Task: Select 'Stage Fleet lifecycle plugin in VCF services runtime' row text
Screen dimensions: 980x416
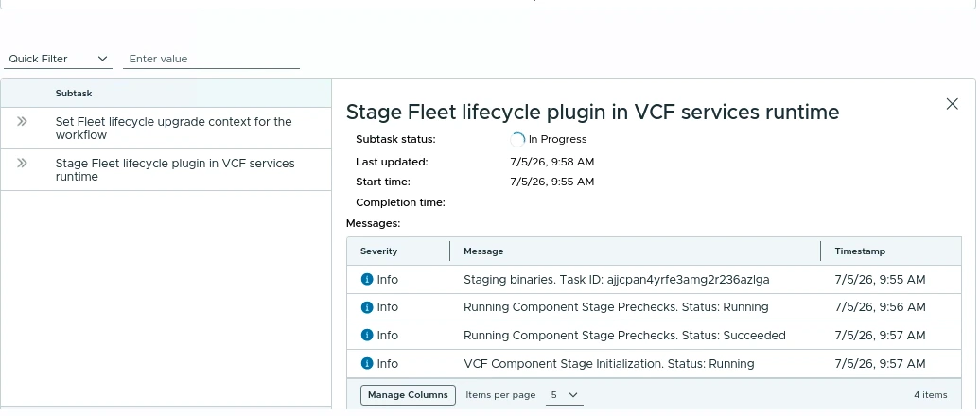Action: tap(175, 170)
